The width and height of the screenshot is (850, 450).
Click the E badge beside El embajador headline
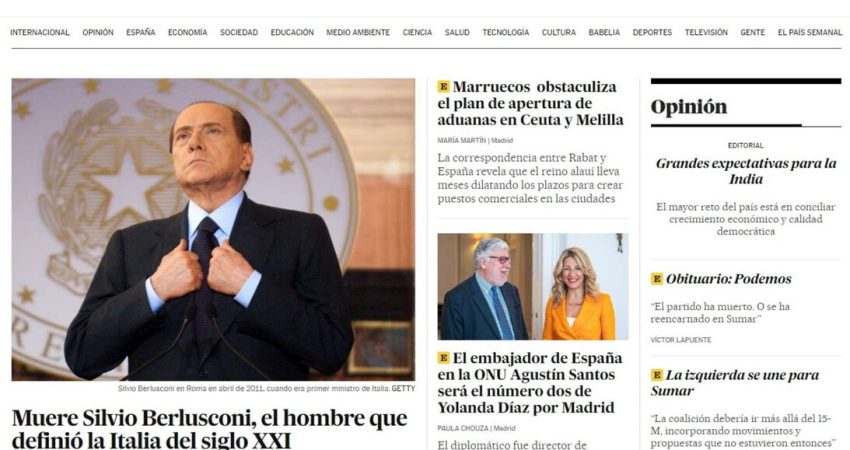point(443,358)
